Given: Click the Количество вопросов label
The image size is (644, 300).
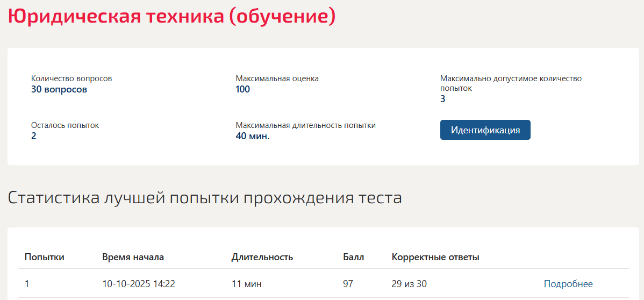Looking at the screenshot, I should (x=71, y=78).
